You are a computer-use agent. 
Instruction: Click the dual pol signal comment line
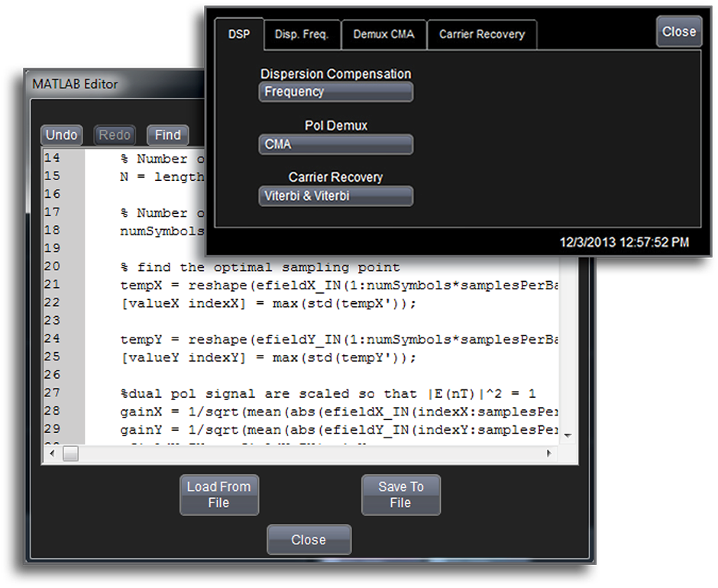328,394
